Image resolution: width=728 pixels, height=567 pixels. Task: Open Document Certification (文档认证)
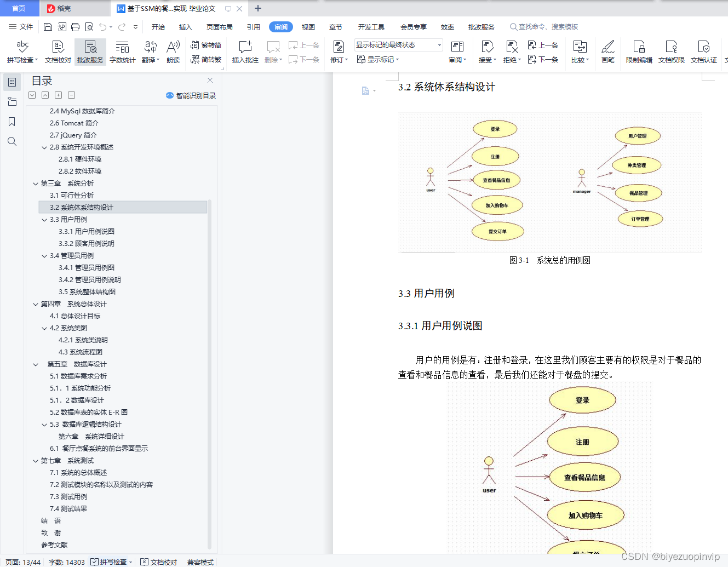click(703, 52)
